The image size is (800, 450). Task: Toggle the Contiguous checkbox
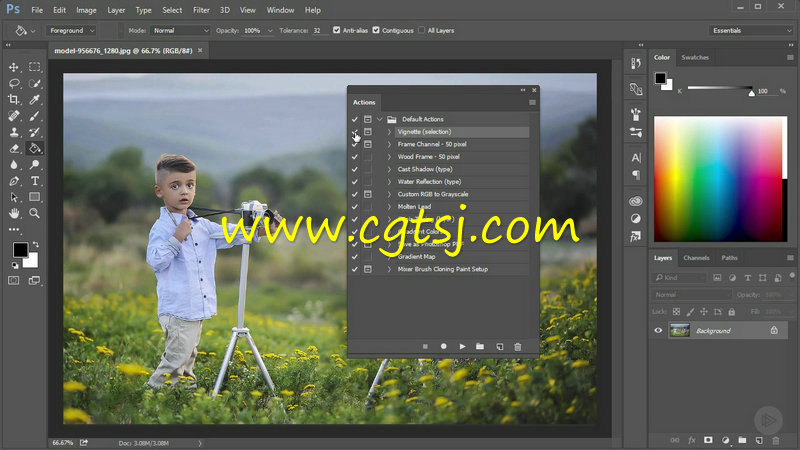tap(376, 30)
